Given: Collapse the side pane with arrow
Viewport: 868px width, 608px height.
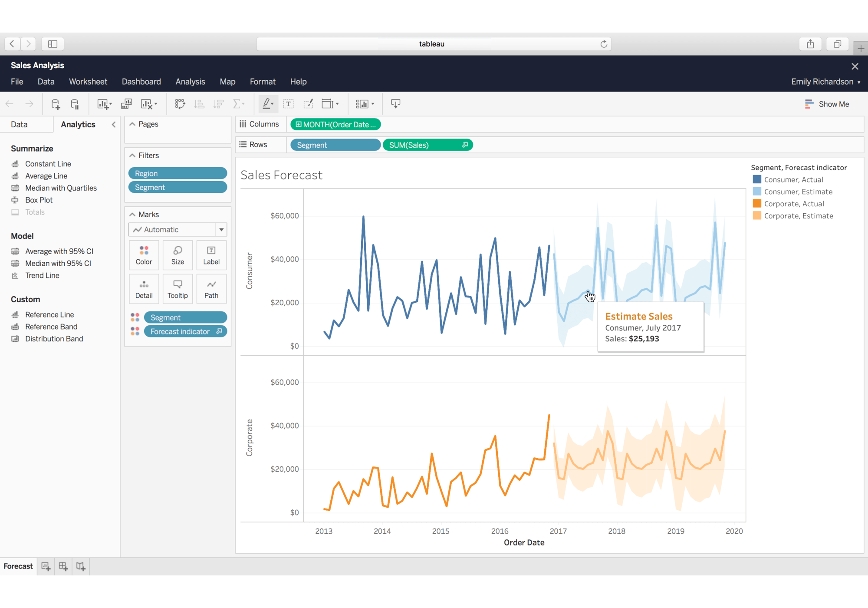Looking at the screenshot, I should [x=114, y=125].
